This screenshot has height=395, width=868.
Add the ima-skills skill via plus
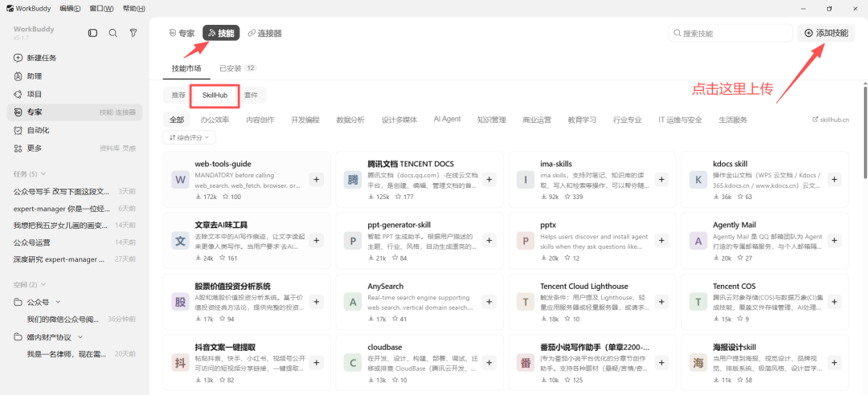point(661,179)
